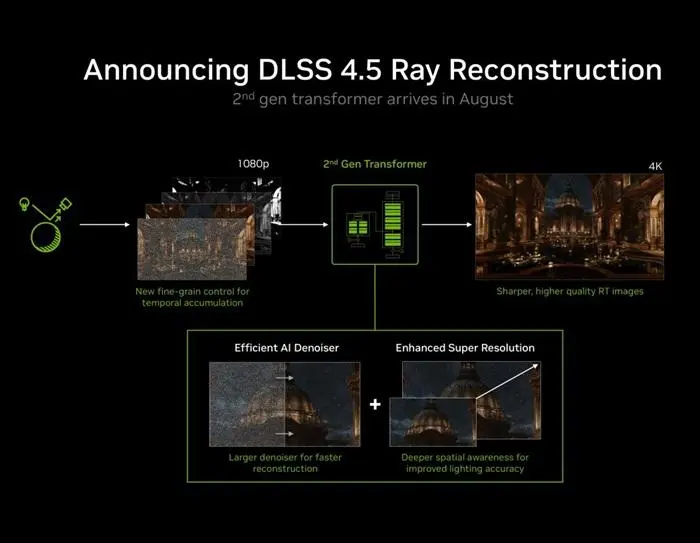The image size is (700, 543).
Task: Click the white plus sign between images
Action: [x=375, y=405]
